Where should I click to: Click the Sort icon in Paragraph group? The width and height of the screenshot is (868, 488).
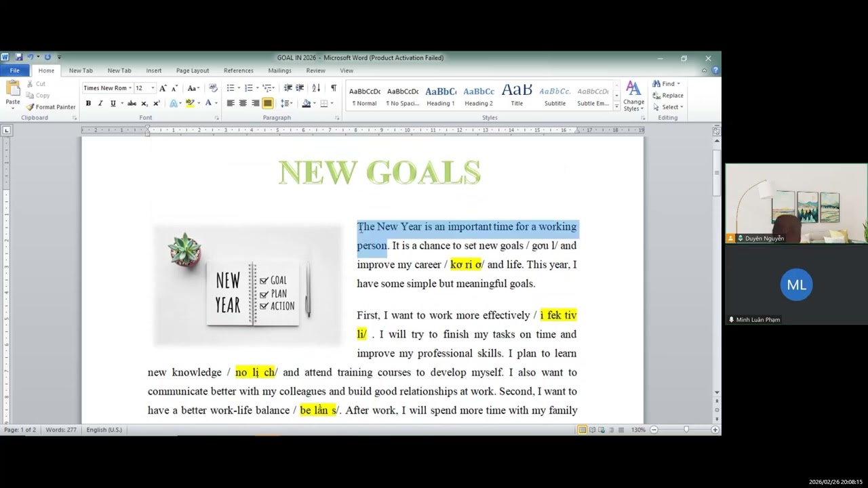pos(316,88)
